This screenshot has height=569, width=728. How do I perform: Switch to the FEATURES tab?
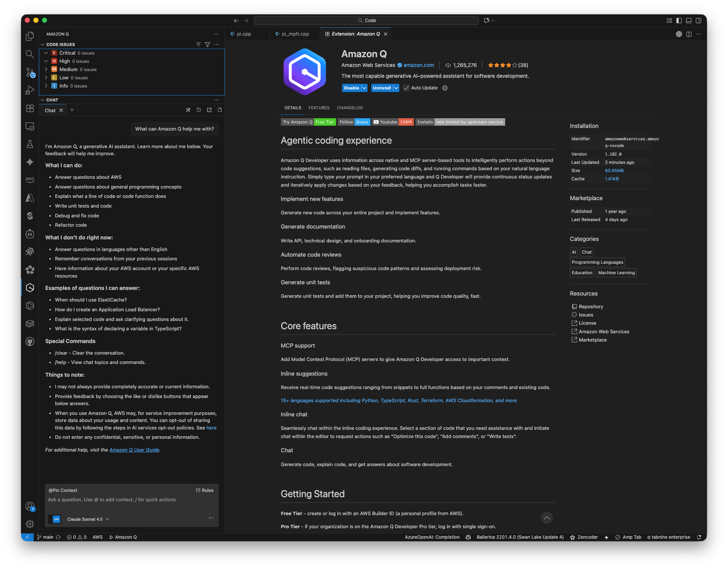pyautogui.click(x=319, y=108)
